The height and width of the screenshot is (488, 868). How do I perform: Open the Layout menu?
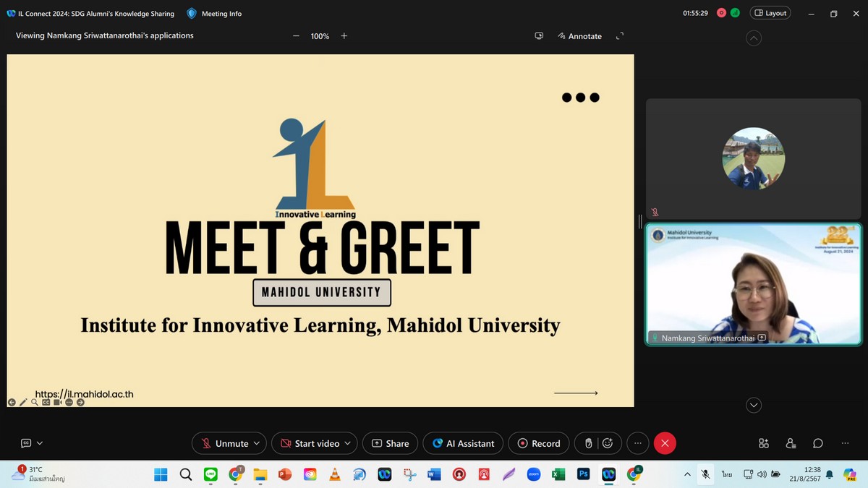[770, 13]
